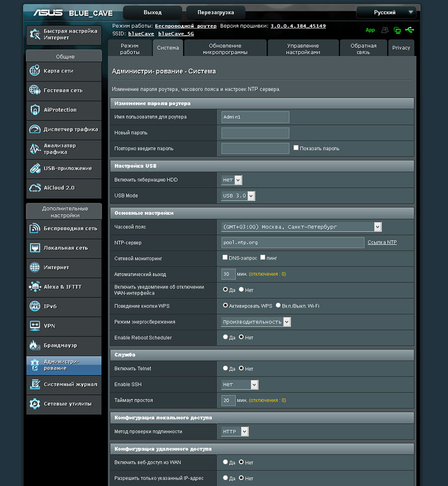448x486 pixels.
Task: Click the AiCloud 2.0 cloud icon
Action: pos(35,188)
